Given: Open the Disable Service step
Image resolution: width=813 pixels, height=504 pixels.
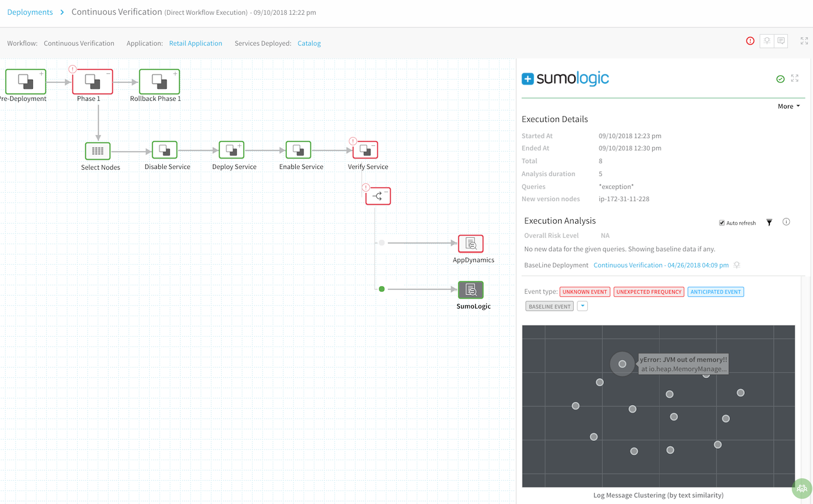Looking at the screenshot, I should [x=165, y=150].
